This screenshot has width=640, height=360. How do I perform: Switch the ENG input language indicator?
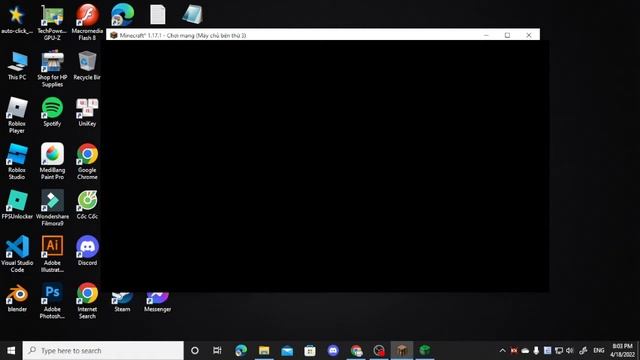[599, 350]
